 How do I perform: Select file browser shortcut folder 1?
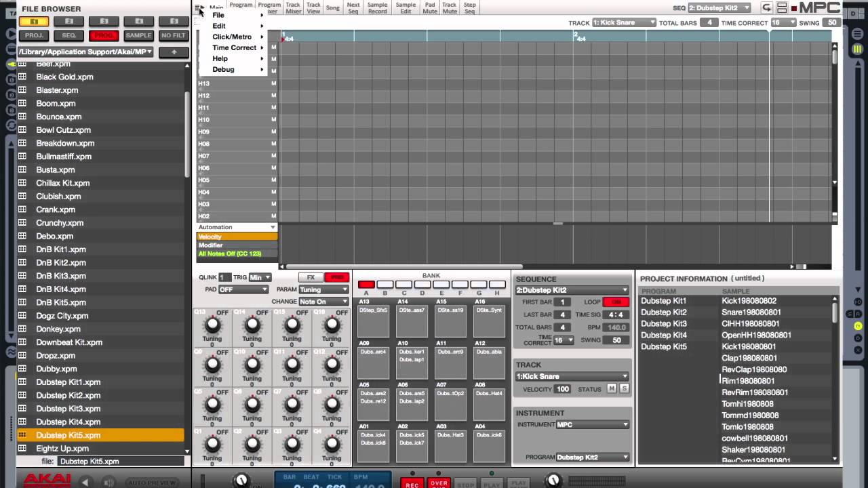pyautogui.click(x=33, y=22)
